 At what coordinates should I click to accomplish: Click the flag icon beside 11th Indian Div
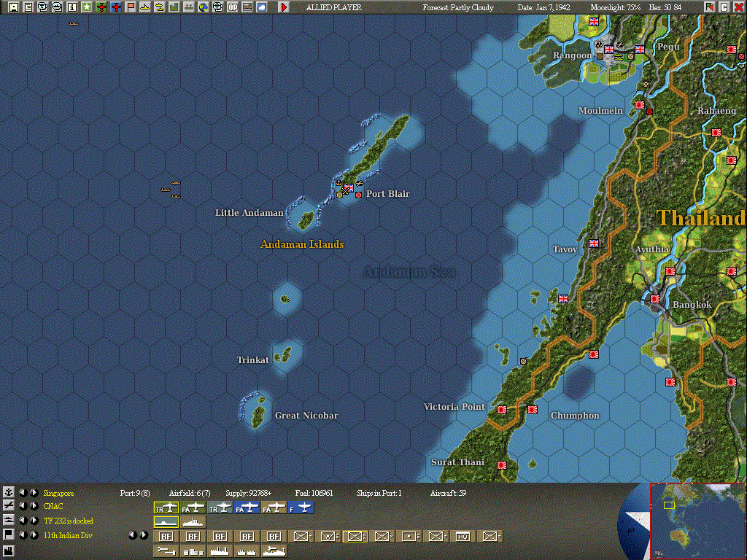8,534
